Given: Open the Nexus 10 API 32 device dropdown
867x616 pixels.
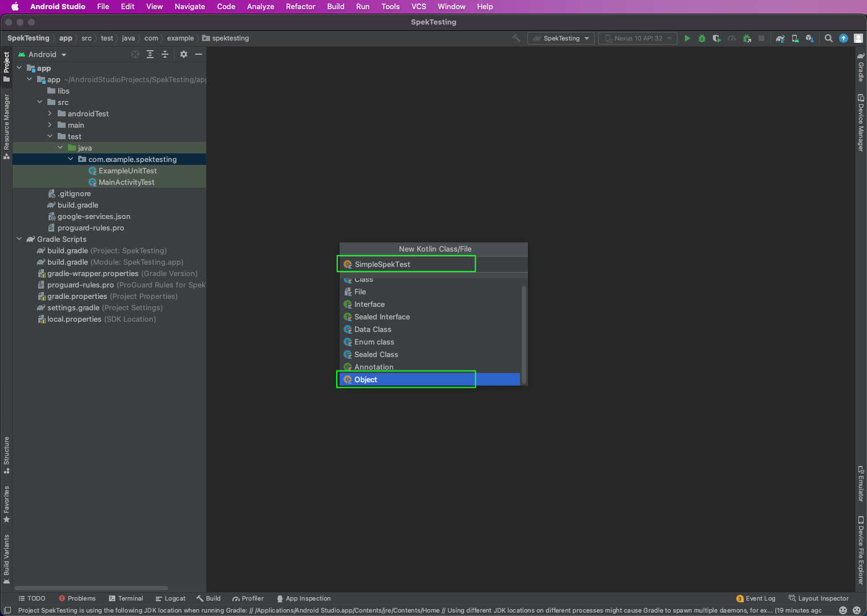Looking at the screenshot, I should pos(638,38).
